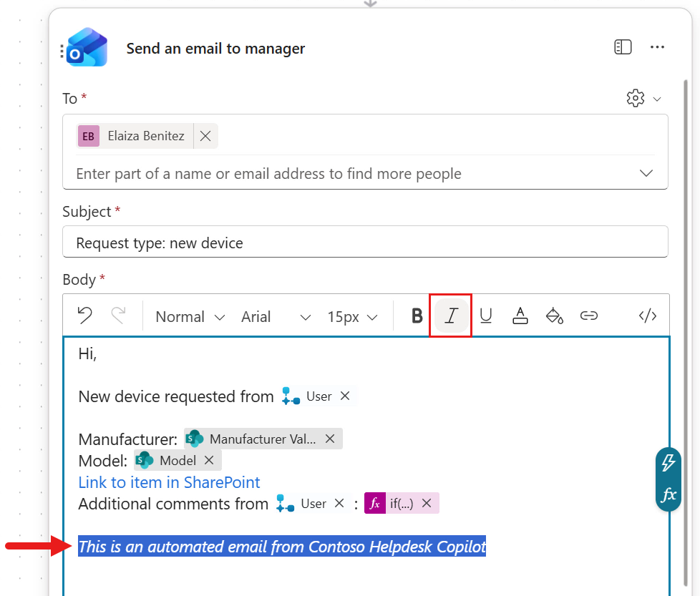700x596 pixels.
Task: Open the dynamic content lightning button
Action: pos(669,463)
